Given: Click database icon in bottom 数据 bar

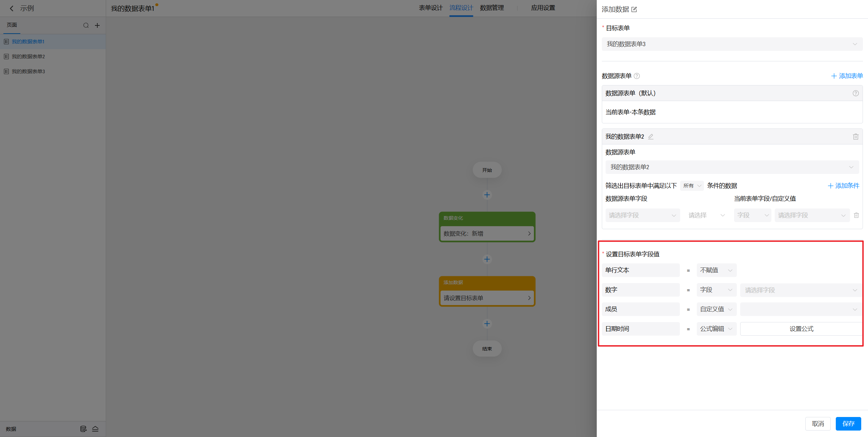Looking at the screenshot, I should (x=83, y=429).
